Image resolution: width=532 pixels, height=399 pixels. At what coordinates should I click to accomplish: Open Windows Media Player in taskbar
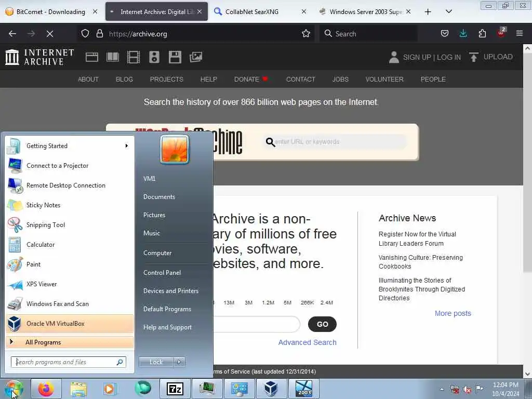(x=109, y=389)
